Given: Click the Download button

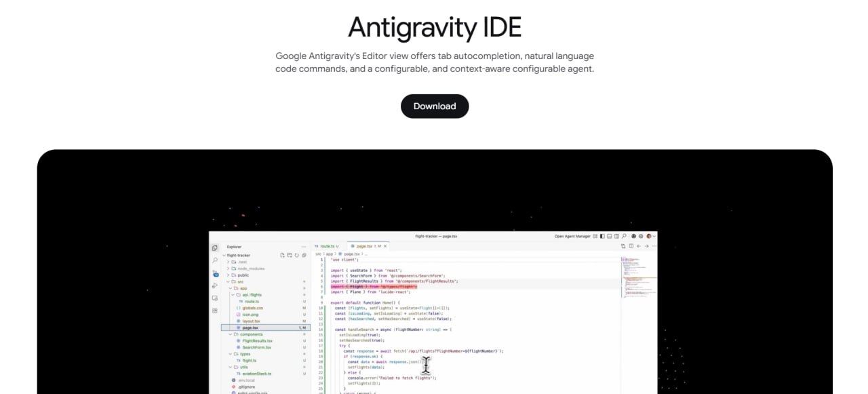Looking at the screenshot, I should (435, 106).
